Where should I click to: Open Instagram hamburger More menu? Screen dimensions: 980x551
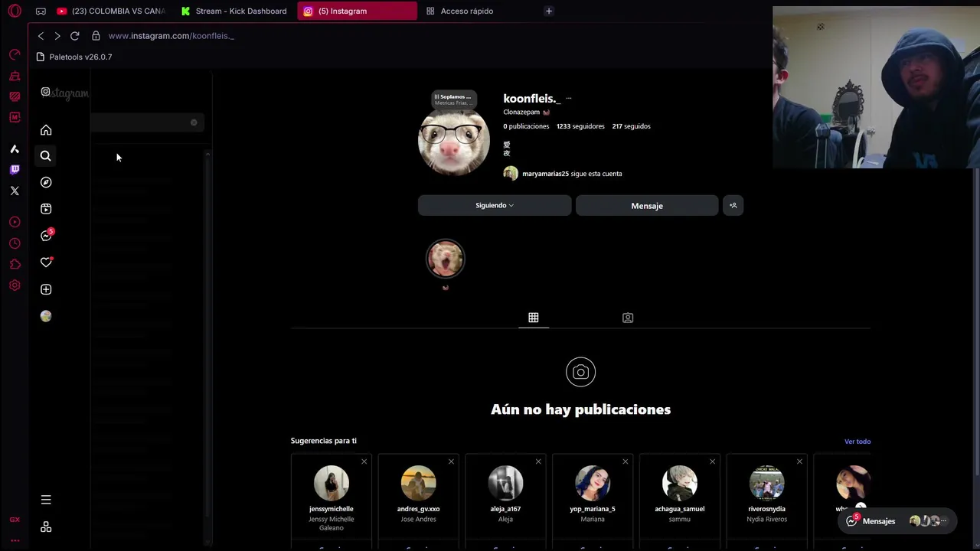(x=46, y=500)
